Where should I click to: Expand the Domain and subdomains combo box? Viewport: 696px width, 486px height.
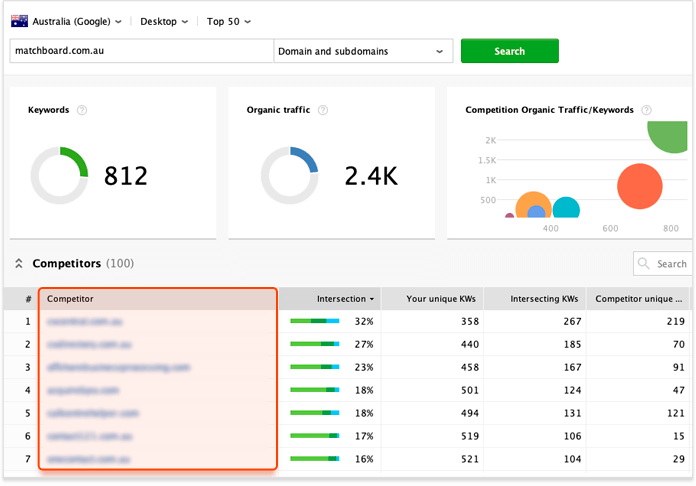[x=363, y=51]
